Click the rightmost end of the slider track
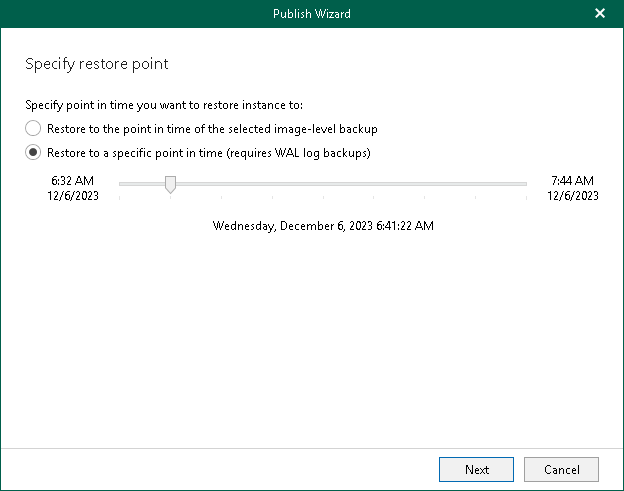Viewport: 624px width, 491px height. coord(524,183)
